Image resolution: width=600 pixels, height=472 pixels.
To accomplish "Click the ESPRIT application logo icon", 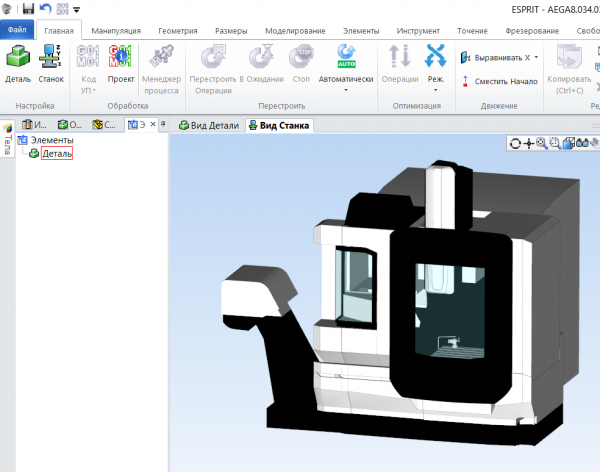I will (x=7, y=8).
